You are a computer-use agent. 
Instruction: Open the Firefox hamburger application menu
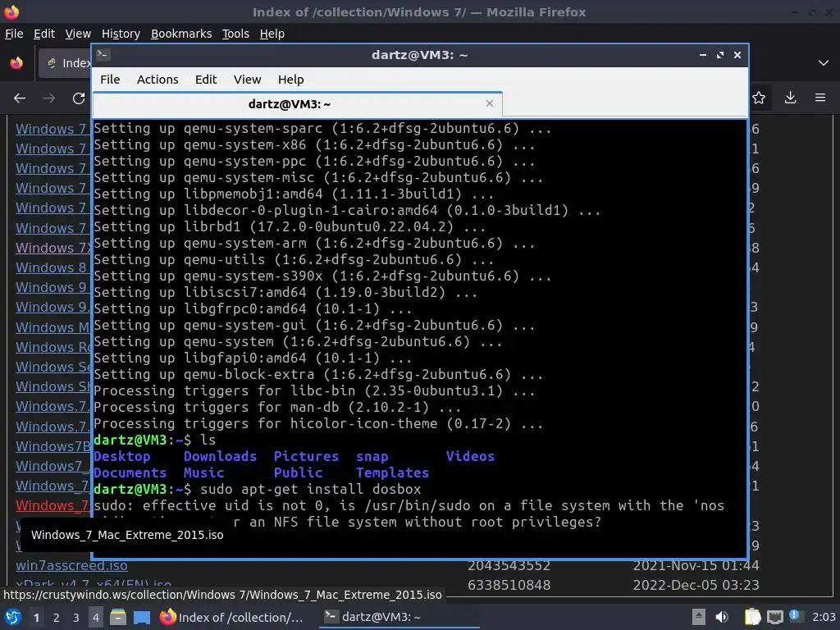coord(820,98)
